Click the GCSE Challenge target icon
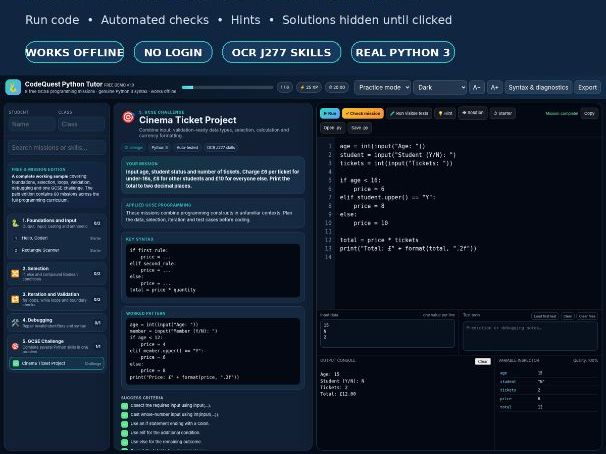 [15, 346]
